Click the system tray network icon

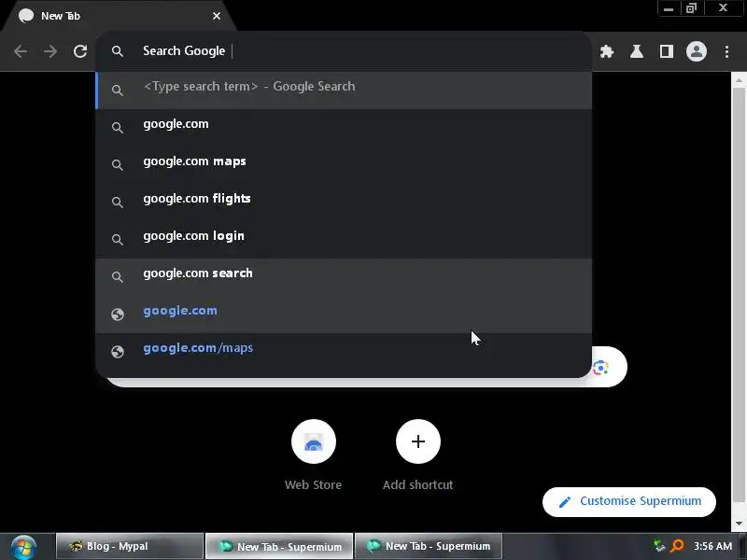point(659,546)
